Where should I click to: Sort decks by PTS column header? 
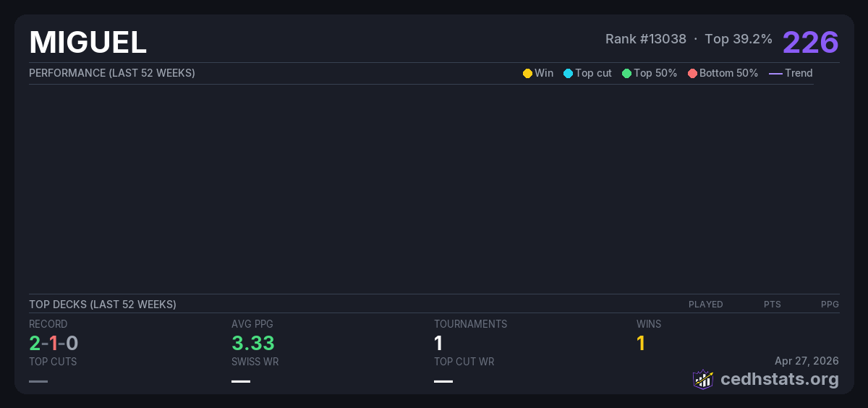click(772, 305)
